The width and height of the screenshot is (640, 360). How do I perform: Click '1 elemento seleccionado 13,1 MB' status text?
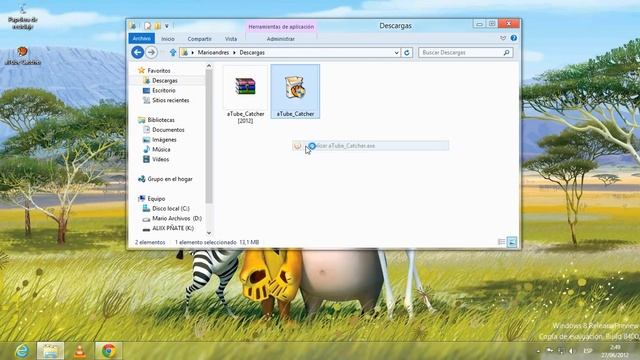(217, 242)
